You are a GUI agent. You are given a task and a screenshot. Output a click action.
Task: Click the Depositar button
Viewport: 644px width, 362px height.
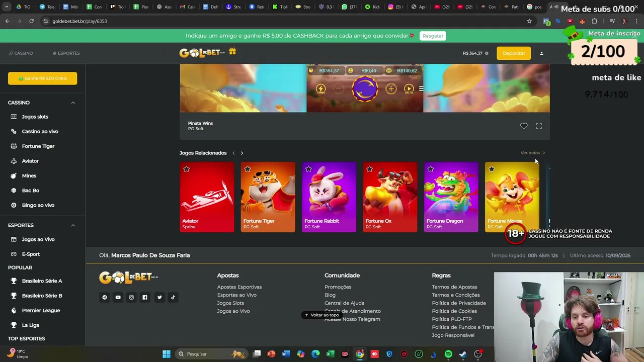coord(514,53)
